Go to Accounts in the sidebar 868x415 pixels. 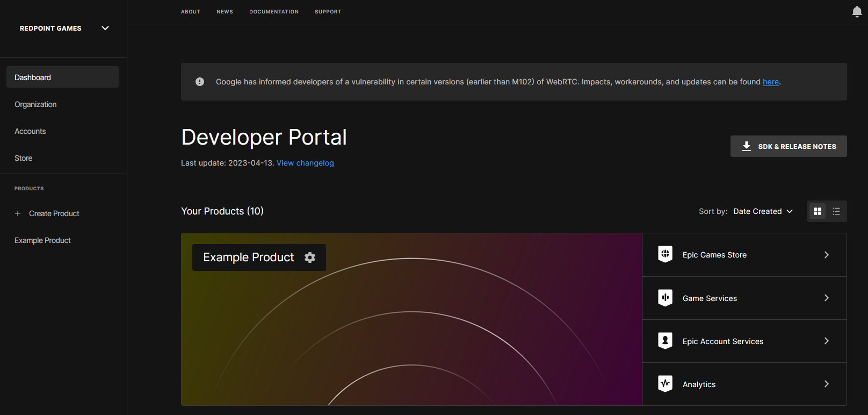(30, 131)
